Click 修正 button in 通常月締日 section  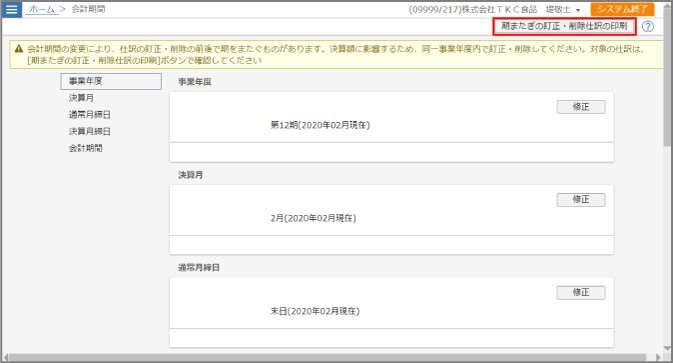pyautogui.click(x=581, y=293)
